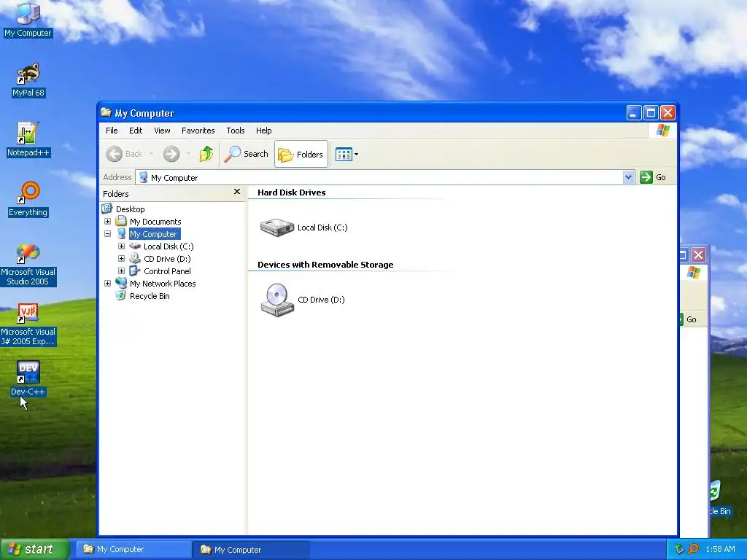Expand Control Panel tree node
The image size is (747, 560).
pos(122,271)
